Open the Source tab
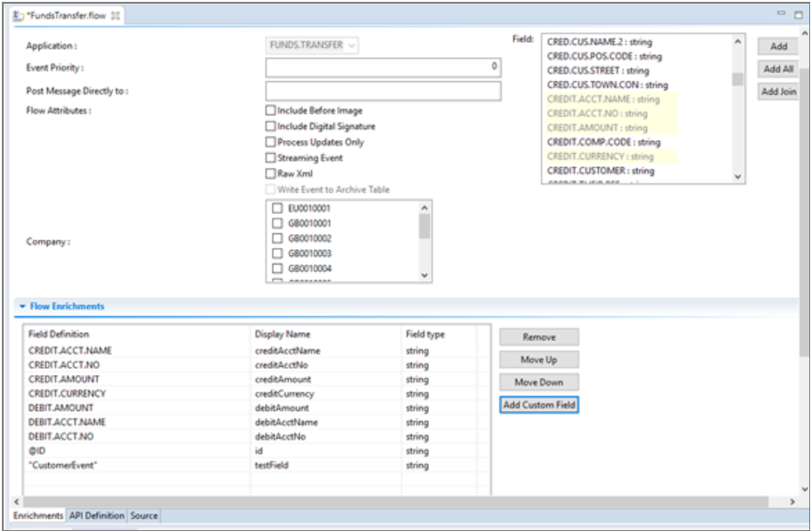 click(144, 515)
